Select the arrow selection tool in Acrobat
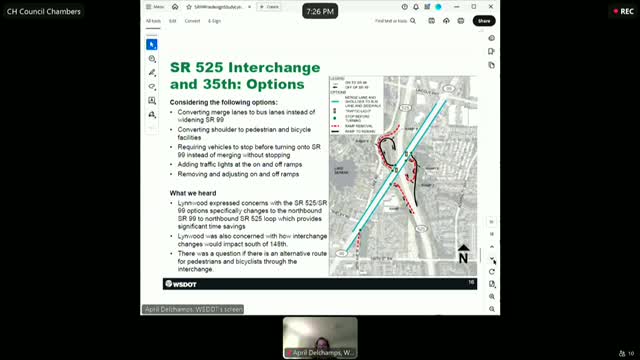Viewport: 640px width, 360px height. pos(152,44)
